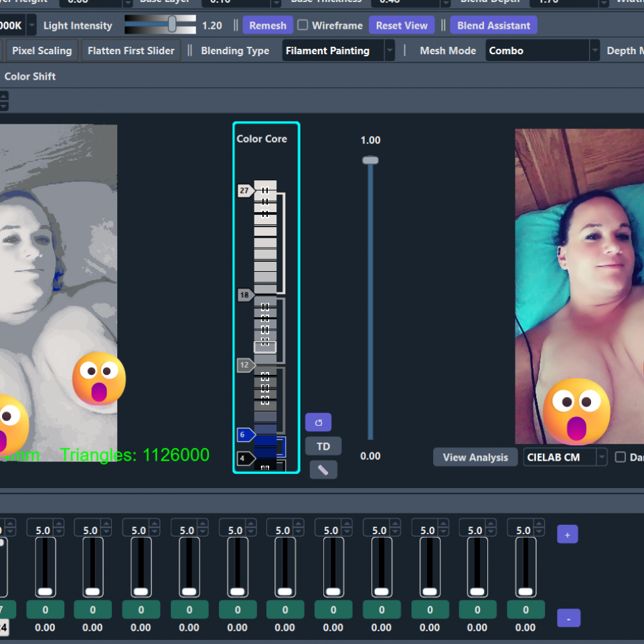This screenshot has width=644, height=644.
Task: Click the purple refresh icon beside Color Core
Action: [318, 422]
